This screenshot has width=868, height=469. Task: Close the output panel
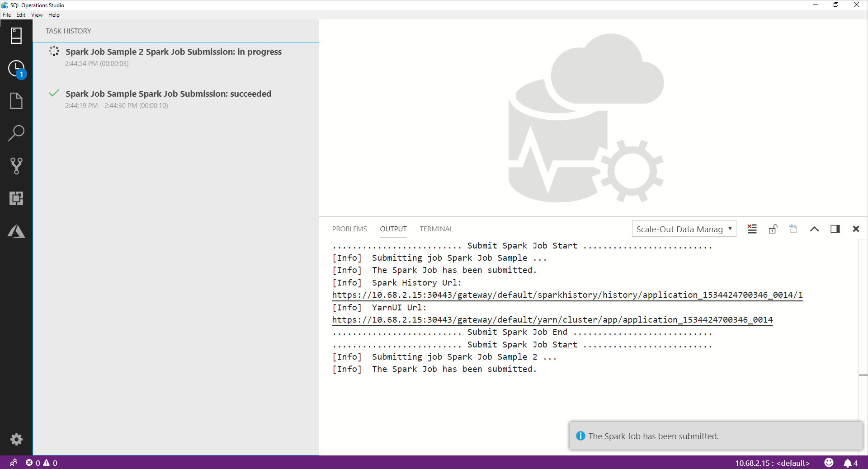point(856,229)
